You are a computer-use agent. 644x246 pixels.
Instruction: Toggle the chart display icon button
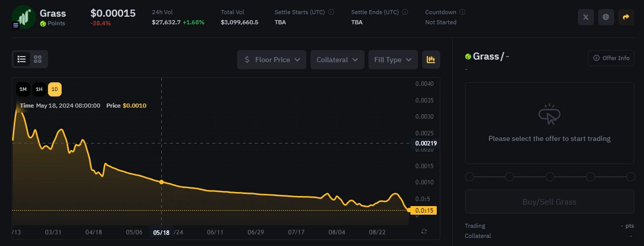point(431,60)
